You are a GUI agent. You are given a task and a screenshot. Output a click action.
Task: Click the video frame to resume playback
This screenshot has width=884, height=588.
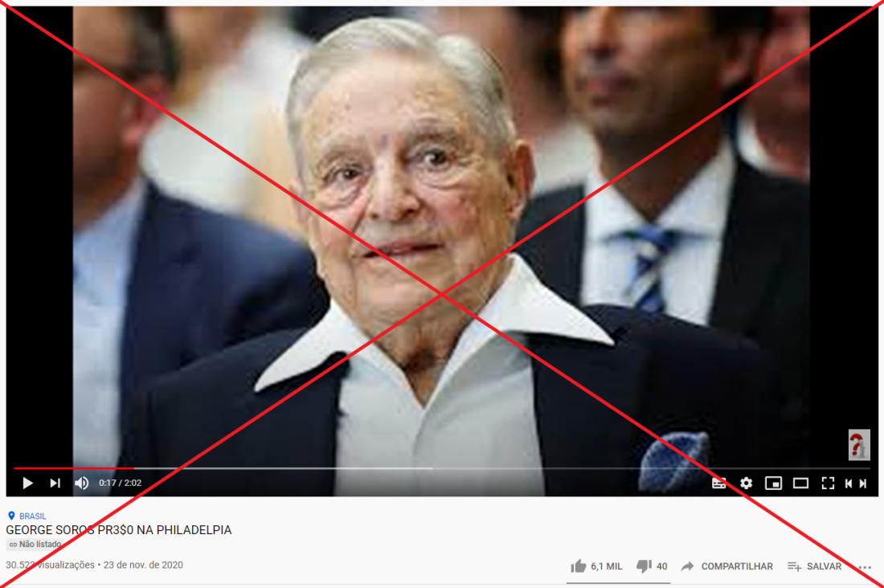click(x=441, y=237)
